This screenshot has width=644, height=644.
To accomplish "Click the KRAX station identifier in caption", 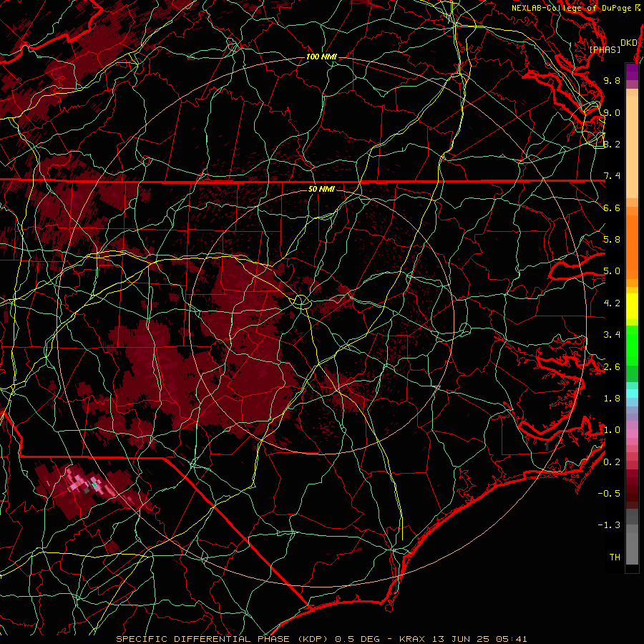I will pyautogui.click(x=412, y=639).
